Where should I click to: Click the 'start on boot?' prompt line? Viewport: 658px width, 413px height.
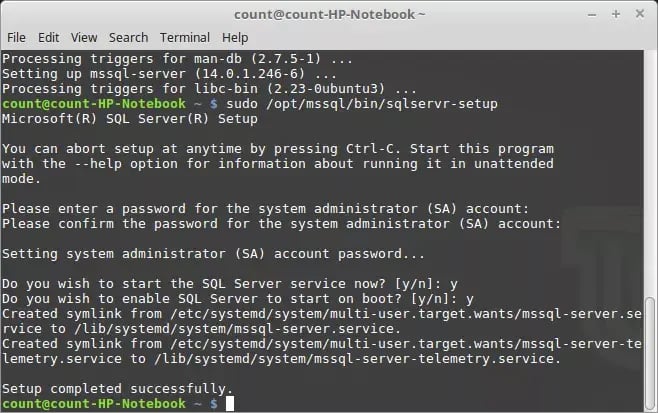(x=238, y=298)
